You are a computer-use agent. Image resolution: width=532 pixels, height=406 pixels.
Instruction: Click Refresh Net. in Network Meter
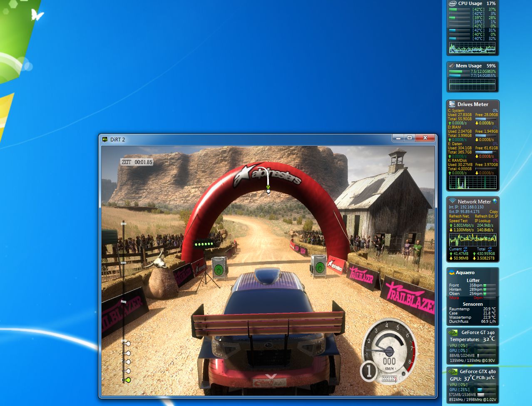tap(459, 216)
